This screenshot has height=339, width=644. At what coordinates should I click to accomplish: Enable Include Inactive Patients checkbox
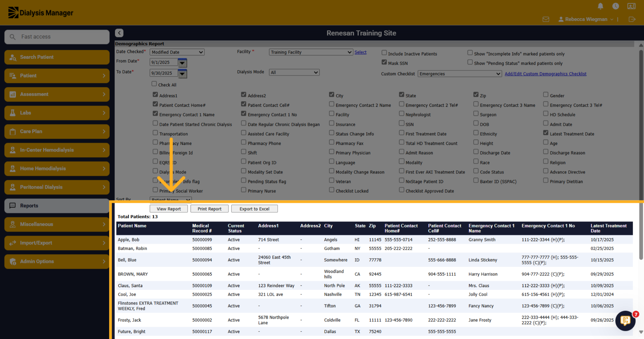click(384, 53)
